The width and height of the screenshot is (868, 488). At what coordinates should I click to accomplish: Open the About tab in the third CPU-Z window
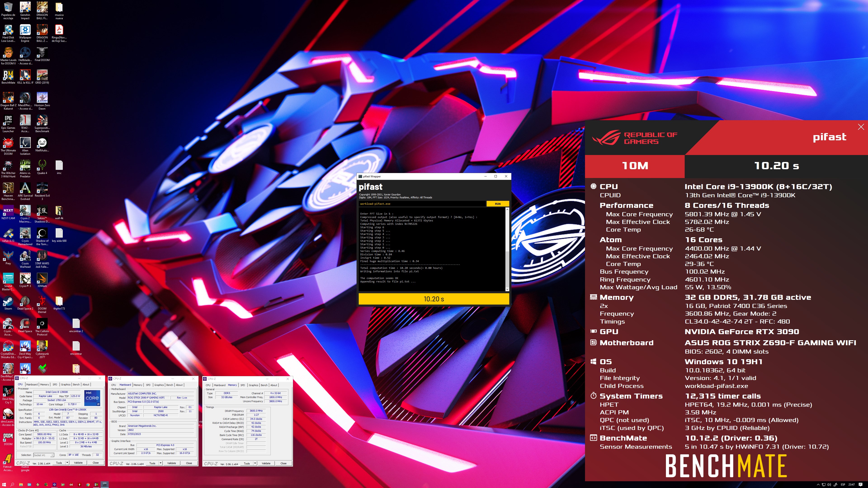pyautogui.click(x=274, y=385)
